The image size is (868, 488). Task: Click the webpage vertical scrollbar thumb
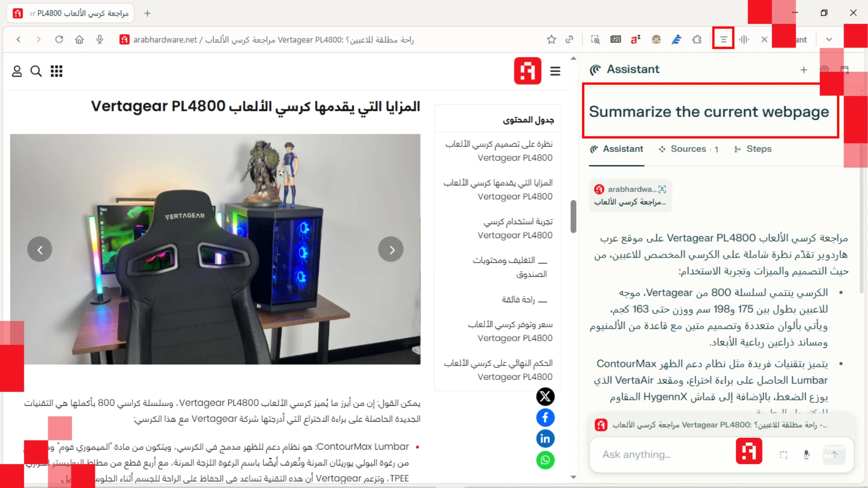click(573, 216)
